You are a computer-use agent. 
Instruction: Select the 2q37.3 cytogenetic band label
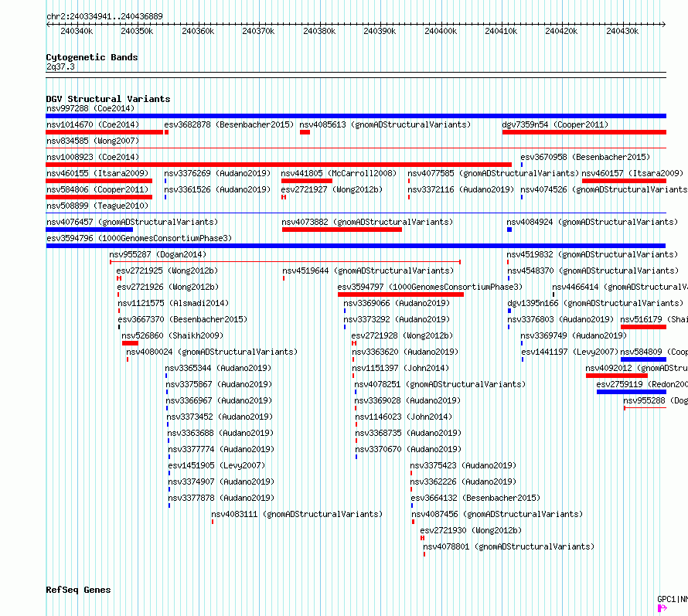tap(60, 66)
